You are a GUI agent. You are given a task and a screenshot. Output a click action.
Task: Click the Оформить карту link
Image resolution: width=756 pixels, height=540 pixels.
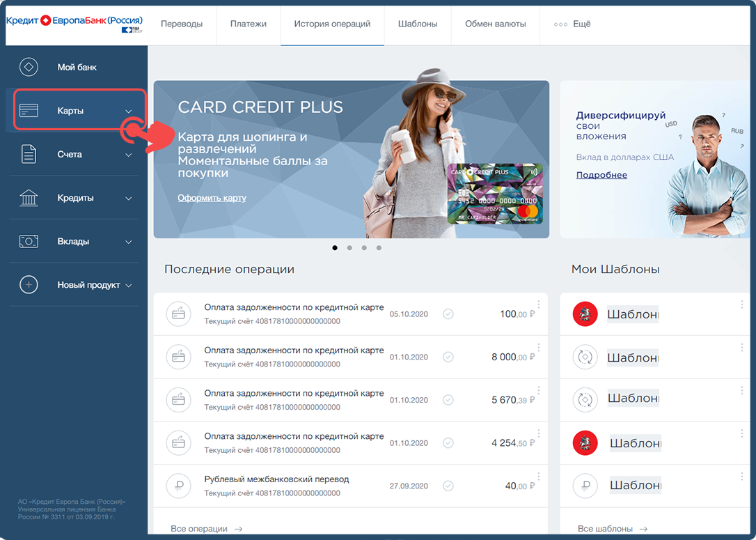click(x=212, y=198)
